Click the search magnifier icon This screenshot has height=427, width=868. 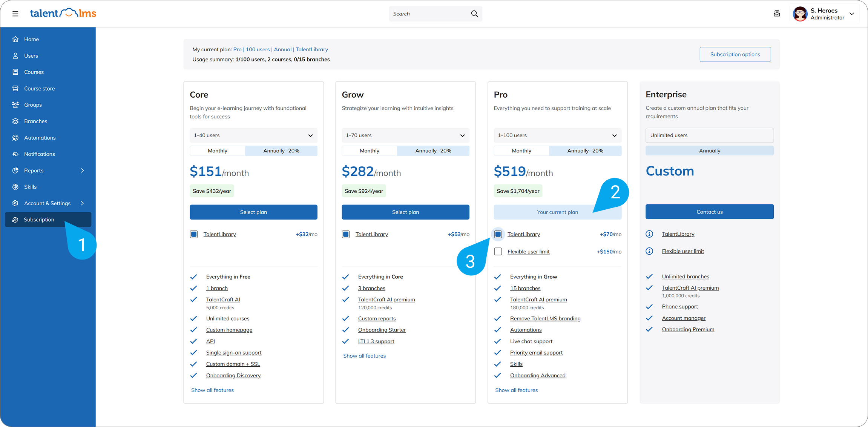[x=474, y=14]
